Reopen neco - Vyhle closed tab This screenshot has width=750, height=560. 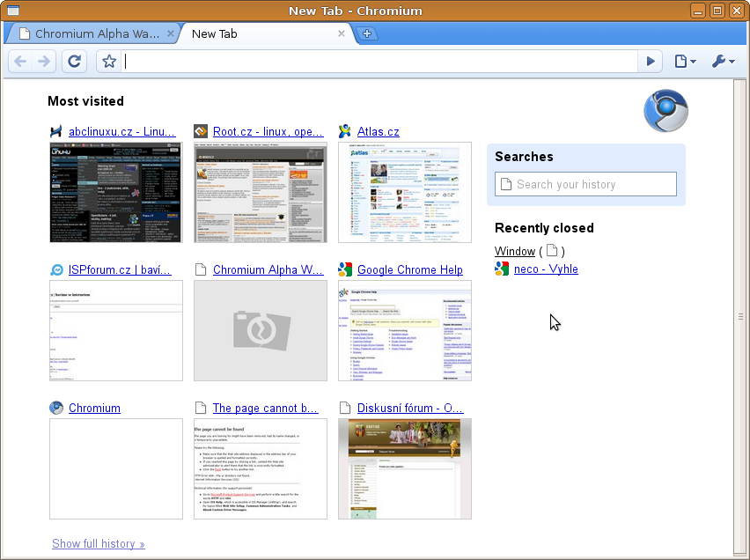tap(546, 269)
